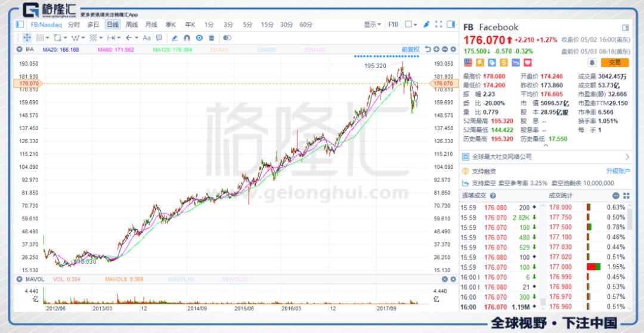Open the quote panel layout icon
Viewport: 644px width, 333px height.
pyautogui.click(x=626, y=27)
